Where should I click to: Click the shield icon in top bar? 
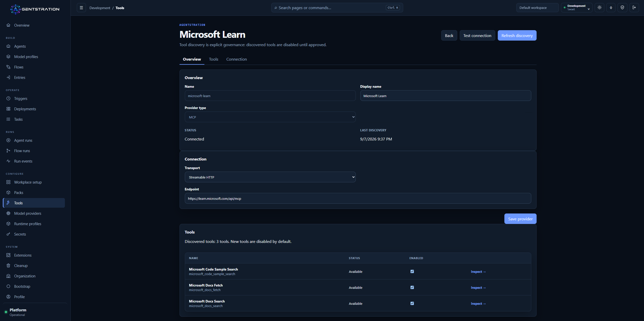[622, 8]
